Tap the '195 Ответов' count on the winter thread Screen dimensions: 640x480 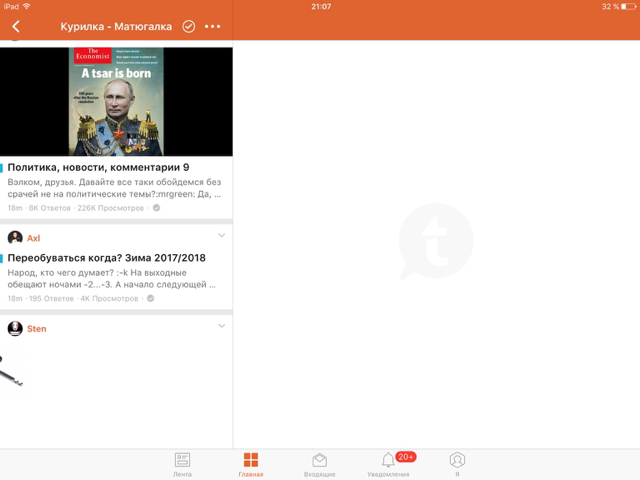point(51,299)
